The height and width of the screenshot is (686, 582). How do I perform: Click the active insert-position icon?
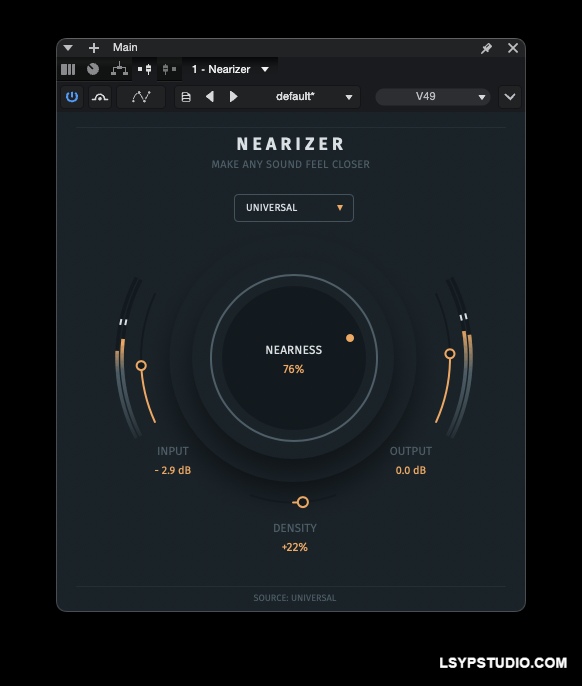pos(144,69)
